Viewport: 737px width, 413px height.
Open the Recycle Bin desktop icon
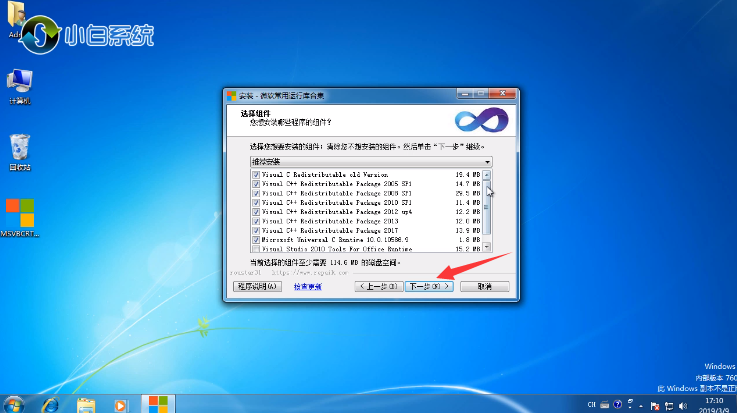[x=19, y=148]
